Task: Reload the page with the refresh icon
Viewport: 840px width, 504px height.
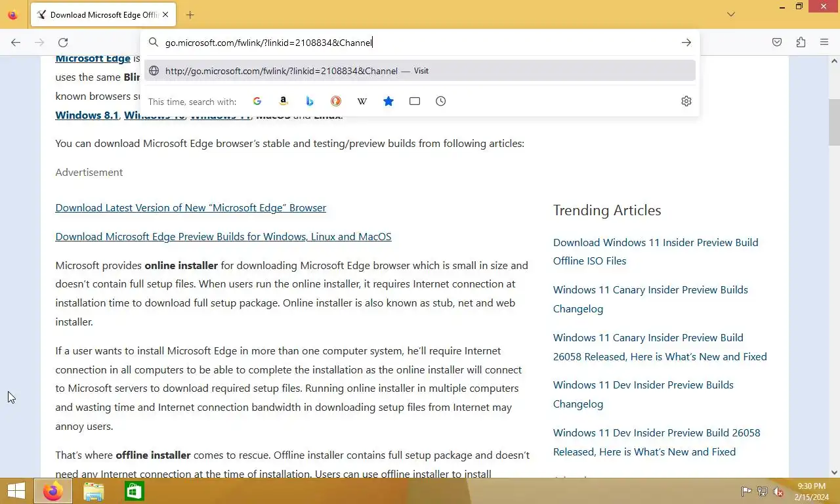Action: click(63, 43)
